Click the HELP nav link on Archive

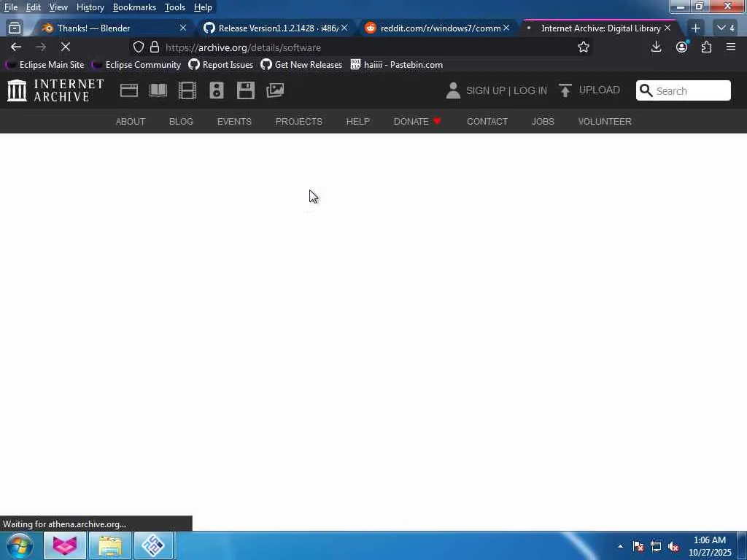[357, 122]
